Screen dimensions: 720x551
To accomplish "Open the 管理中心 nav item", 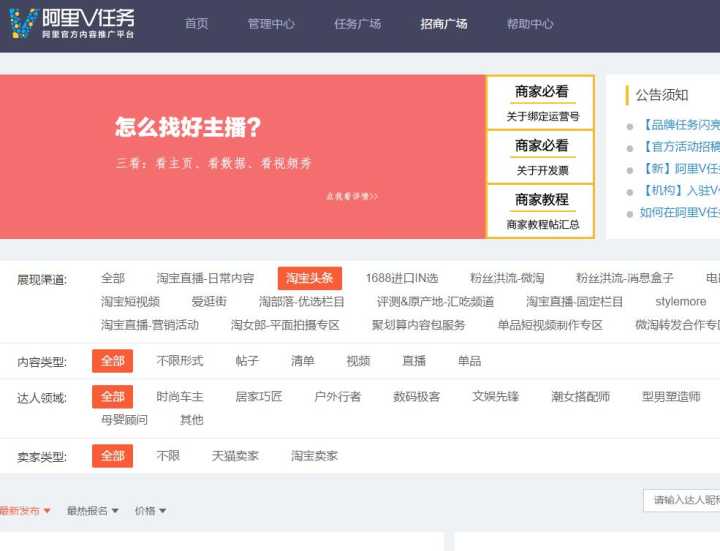I will pos(271,23).
